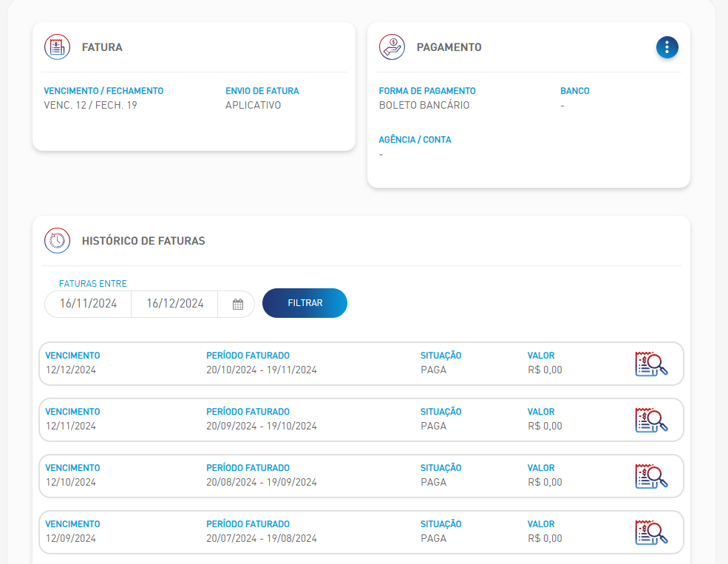Click R$ 0,00 value of 12/11/2024 invoice

coord(545,426)
